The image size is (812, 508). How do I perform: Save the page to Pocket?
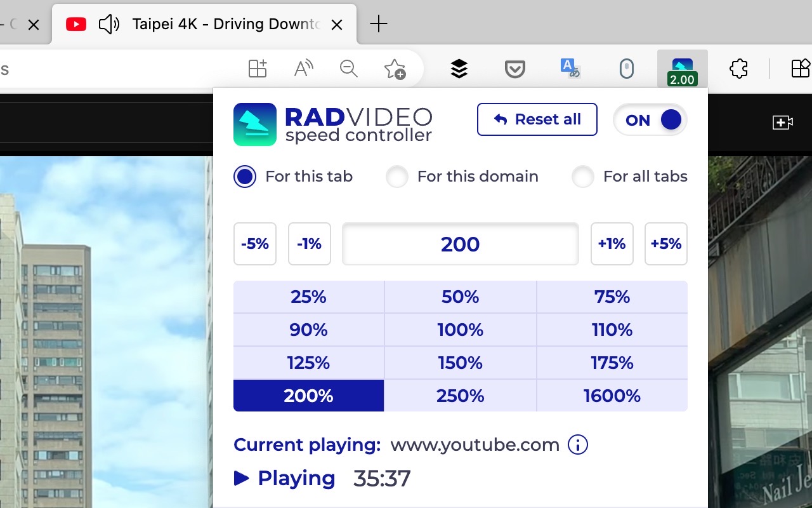pyautogui.click(x=514, y=69)
